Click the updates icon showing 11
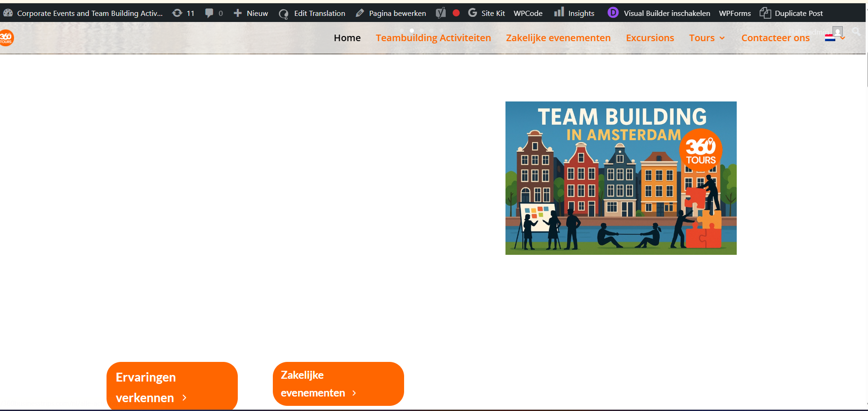Screen dimensions: 868x411 pos(183,13)
